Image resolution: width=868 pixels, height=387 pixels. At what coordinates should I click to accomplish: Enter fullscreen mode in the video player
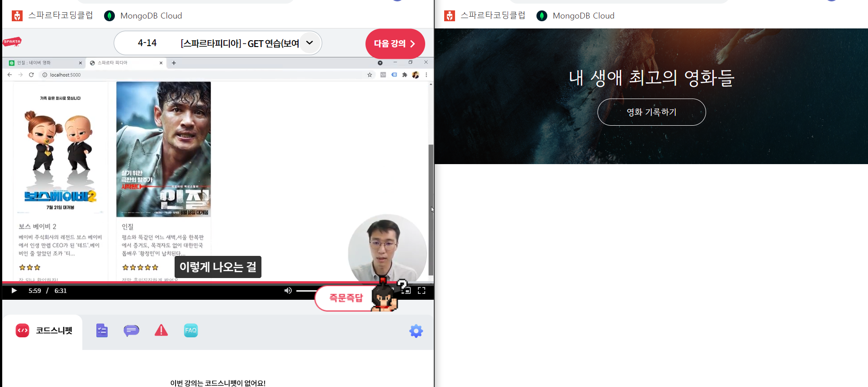click(x=422, y=291)
